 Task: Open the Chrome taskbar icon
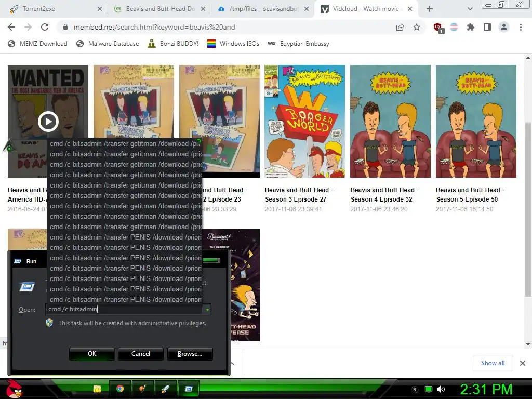(120, 389)
